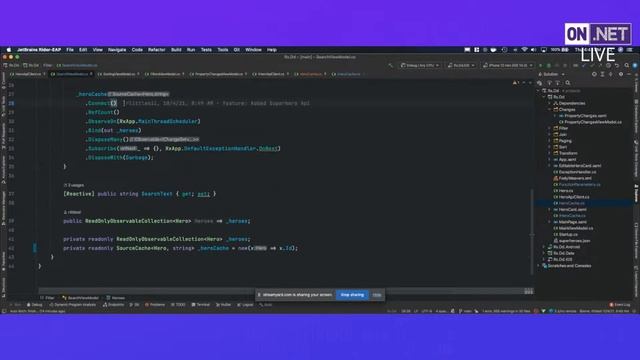Open the Edit menu
Screen dimensions: 640x360
[x=83, y=50]
